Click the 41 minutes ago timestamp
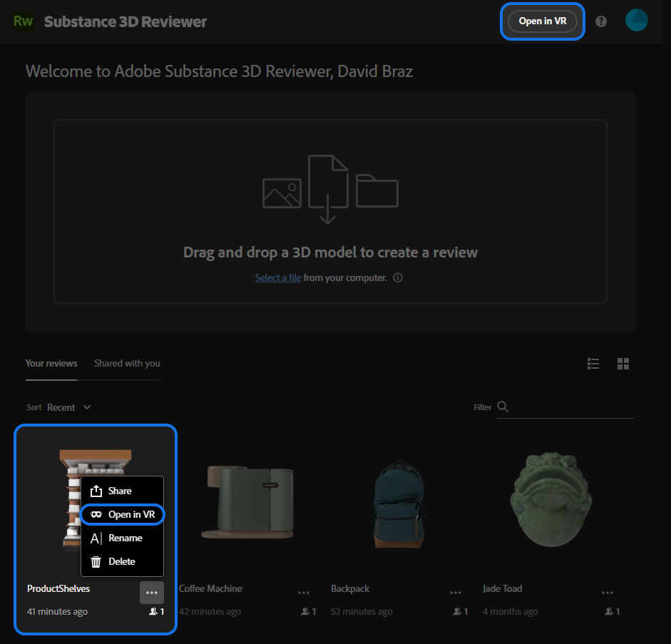671x644 pixels. click(57, 611)
